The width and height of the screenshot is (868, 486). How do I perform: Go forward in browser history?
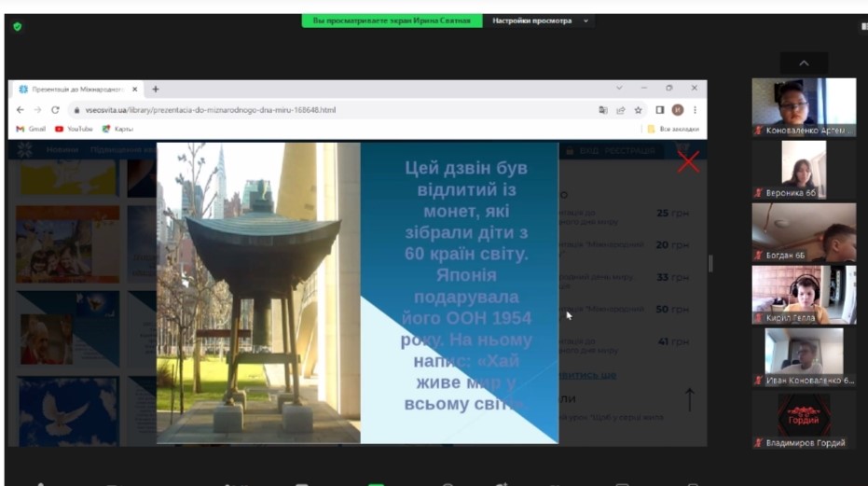(37, 110)
